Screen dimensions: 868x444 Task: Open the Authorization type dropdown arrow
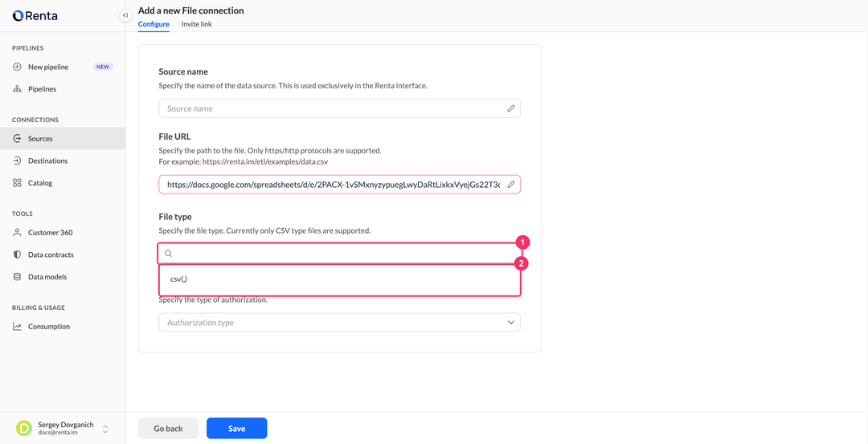511,322
